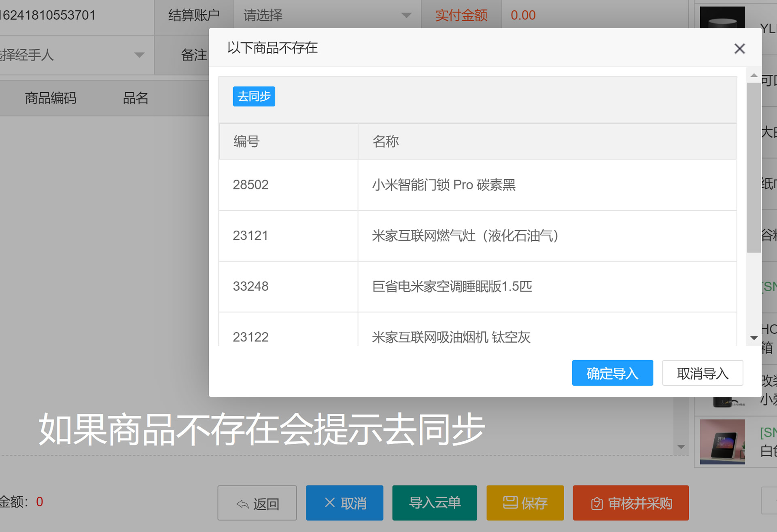Select item code 23121
This screenshot has height=532, width=777.
pos(251,235)
